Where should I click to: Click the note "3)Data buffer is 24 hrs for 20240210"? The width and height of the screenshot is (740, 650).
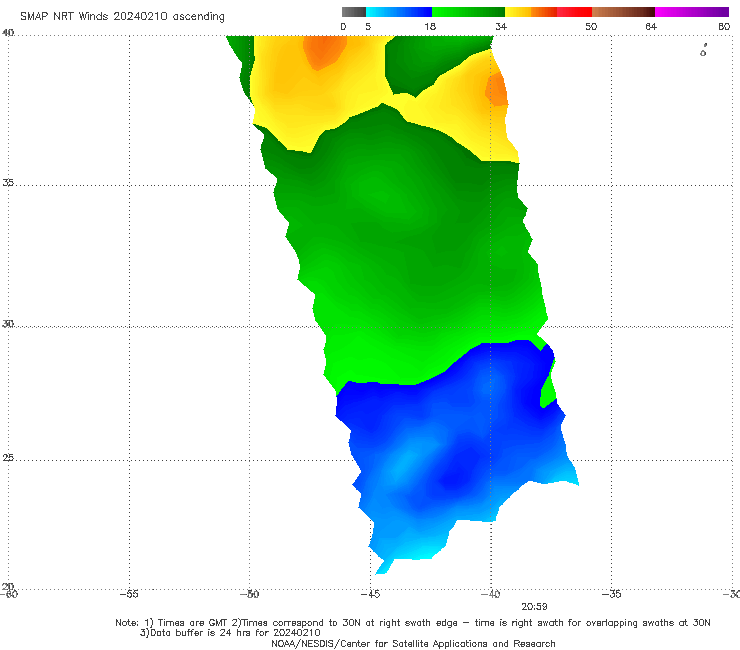(230, 633)
